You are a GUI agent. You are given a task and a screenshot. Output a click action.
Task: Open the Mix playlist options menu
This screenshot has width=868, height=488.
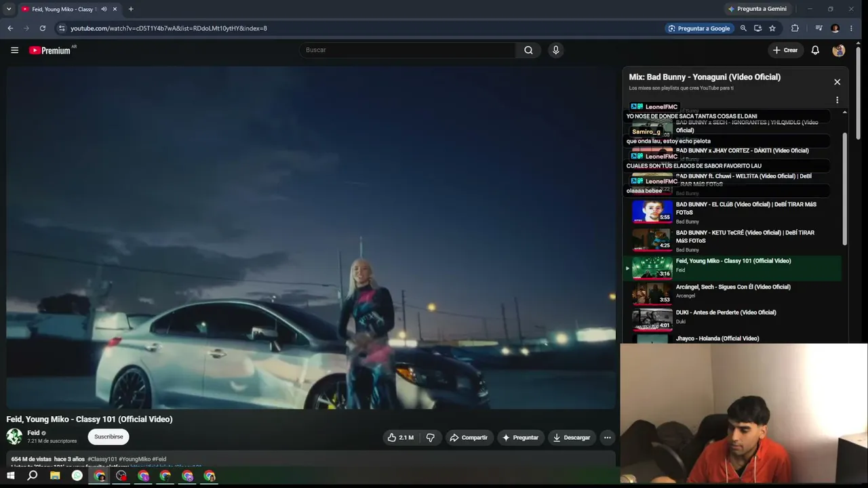click(837, 100)
